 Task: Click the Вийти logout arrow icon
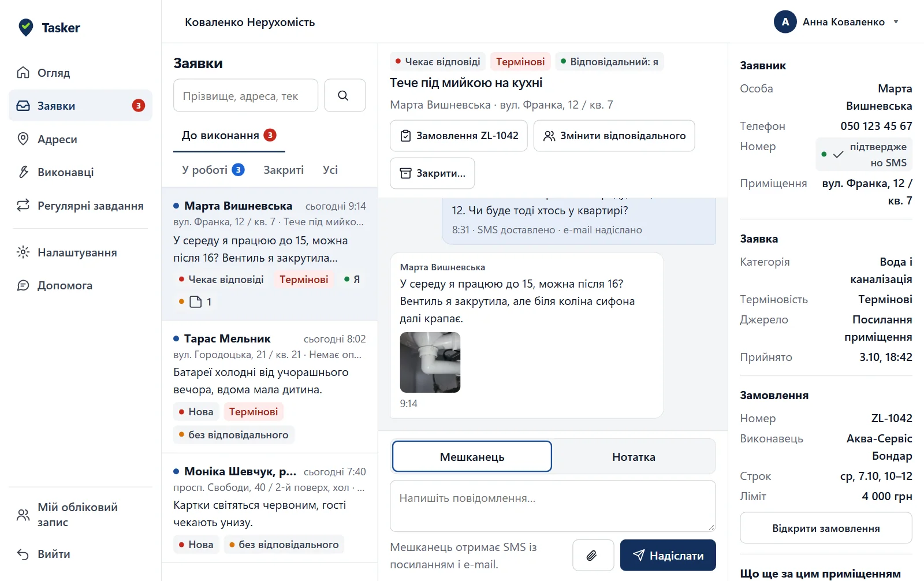23,554
